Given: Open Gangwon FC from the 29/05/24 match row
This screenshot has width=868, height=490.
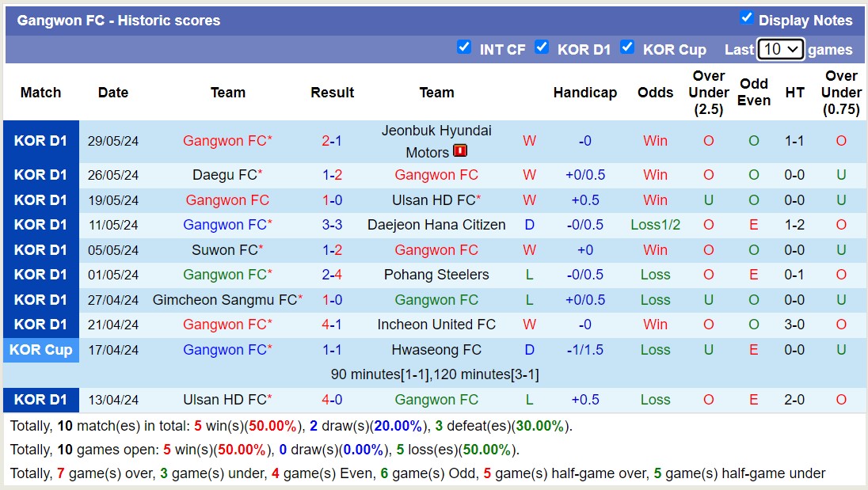Looking at the screenshot, I should click(227, 140).
